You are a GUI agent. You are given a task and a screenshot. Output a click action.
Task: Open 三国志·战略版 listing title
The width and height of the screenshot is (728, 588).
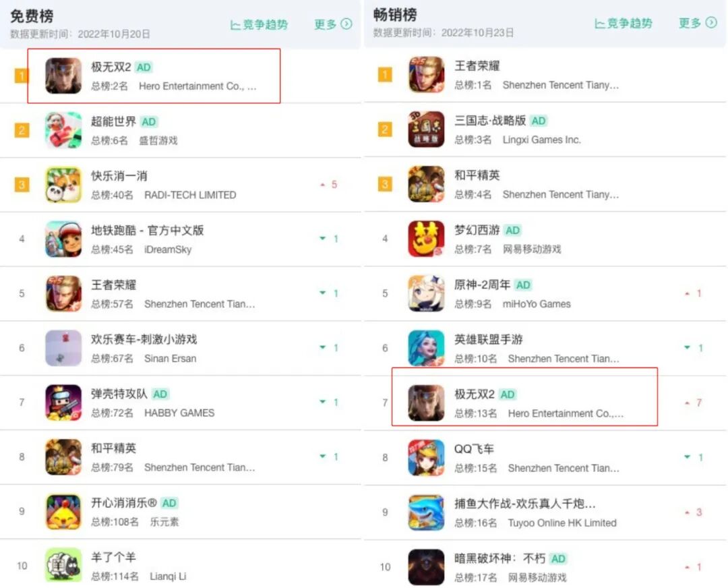(x=490, y=120)
